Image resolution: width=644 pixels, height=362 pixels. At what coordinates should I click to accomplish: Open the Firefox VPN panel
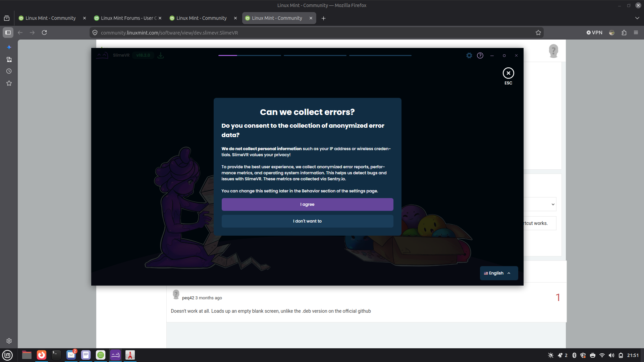click(594, 33)
